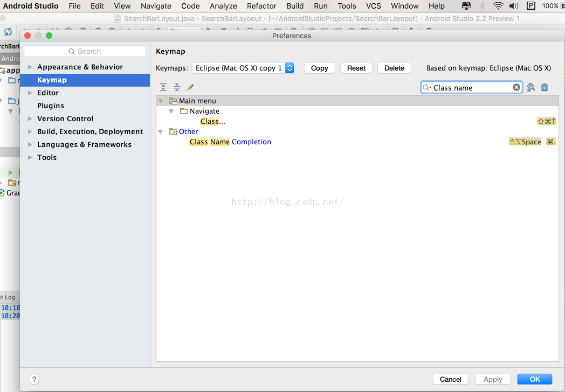Open the Refactor menu

pyautogui.click(x=261, y=6)
